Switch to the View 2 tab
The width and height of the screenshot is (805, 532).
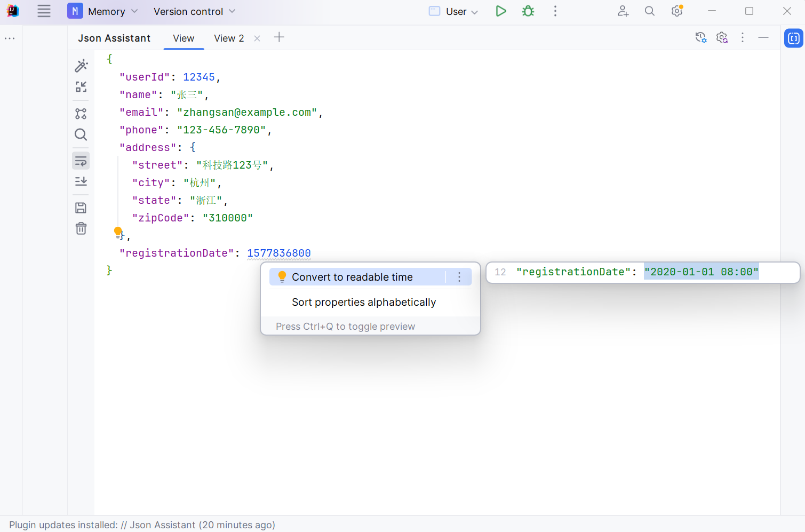[x=229, y=38]
